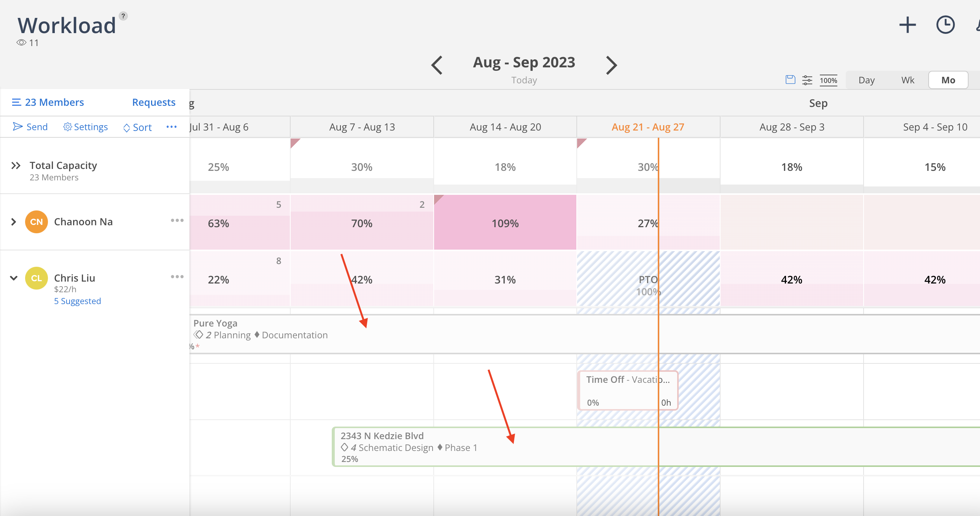
Task: Open workload display settings sliders icon
Action: point(807,80)
